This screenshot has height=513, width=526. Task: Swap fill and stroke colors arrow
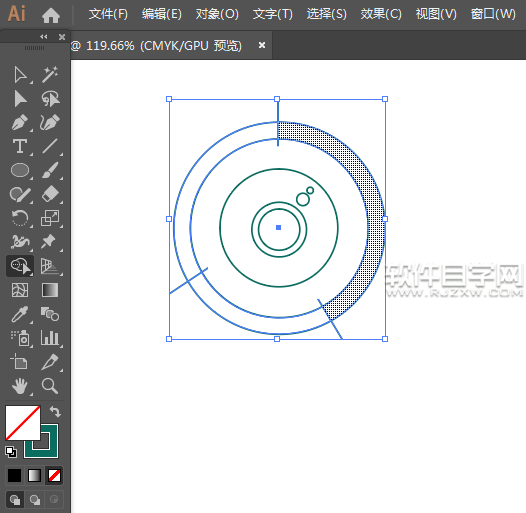(x=55, y=411)
